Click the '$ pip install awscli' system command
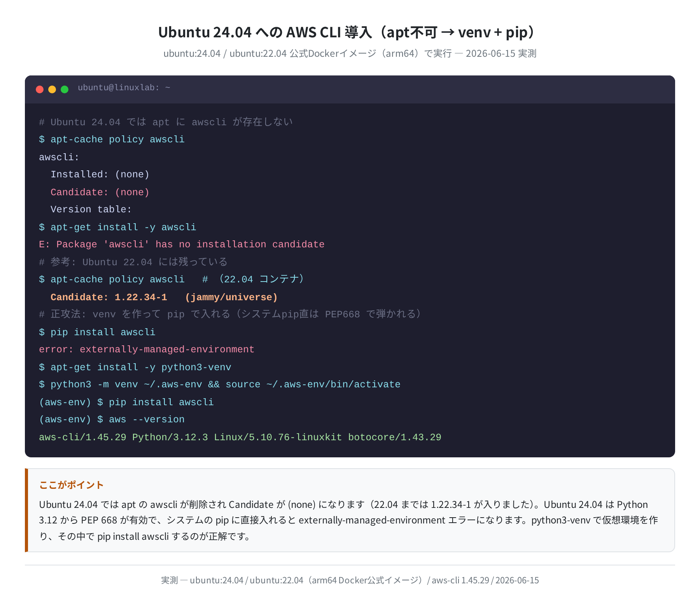This screenshot has height=602, width=700. click(x=97, y=332)
